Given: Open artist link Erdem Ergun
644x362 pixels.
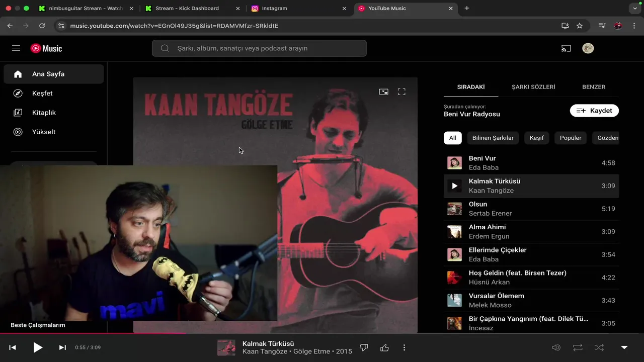Looking at the screenshot, I should pyautogui.click(x=489, y=236).
